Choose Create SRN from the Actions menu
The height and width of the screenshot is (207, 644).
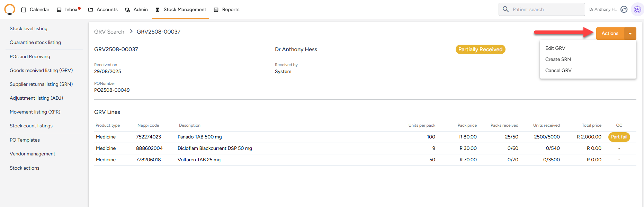(558, 59)
